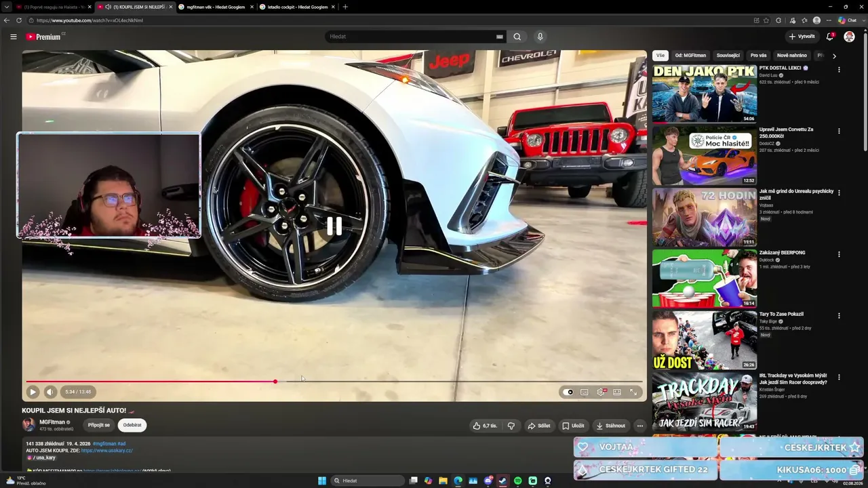Click the search magnifier button
This screenshot has width=868, height=488.
(517, 37)
